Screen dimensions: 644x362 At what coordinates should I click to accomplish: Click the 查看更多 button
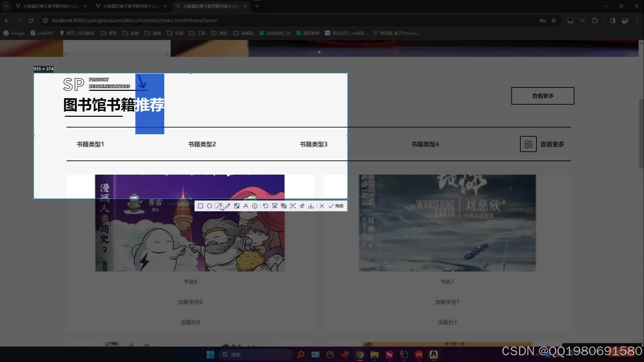click(x=542, y=96)
